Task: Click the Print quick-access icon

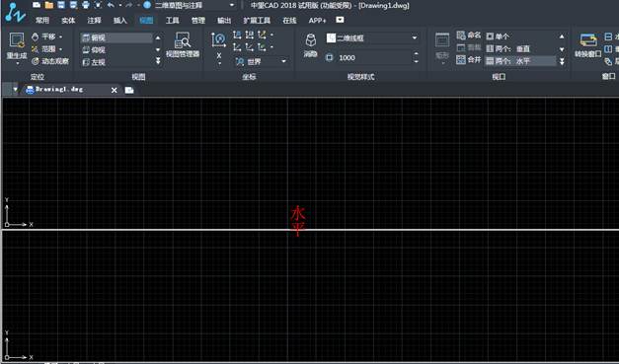Action: point(86,5)
